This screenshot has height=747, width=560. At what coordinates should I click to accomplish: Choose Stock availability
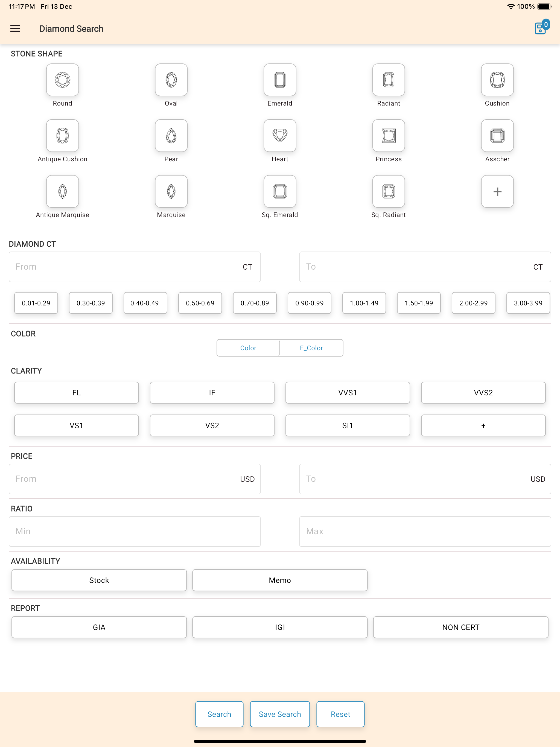click(x=99, y=580)
